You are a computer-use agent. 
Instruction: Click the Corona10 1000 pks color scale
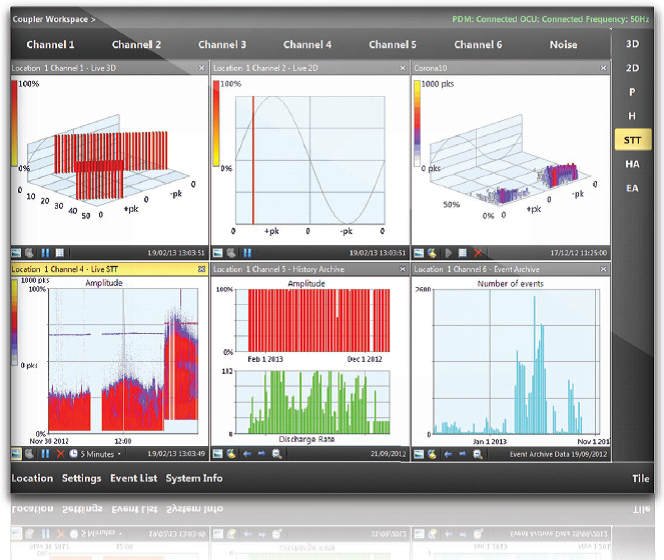point(417,123)
